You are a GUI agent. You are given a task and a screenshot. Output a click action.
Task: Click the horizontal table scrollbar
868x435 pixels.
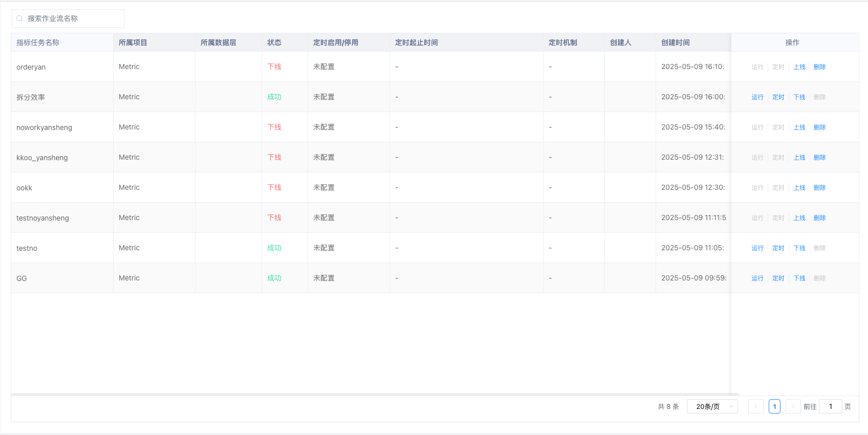[375, 395]
